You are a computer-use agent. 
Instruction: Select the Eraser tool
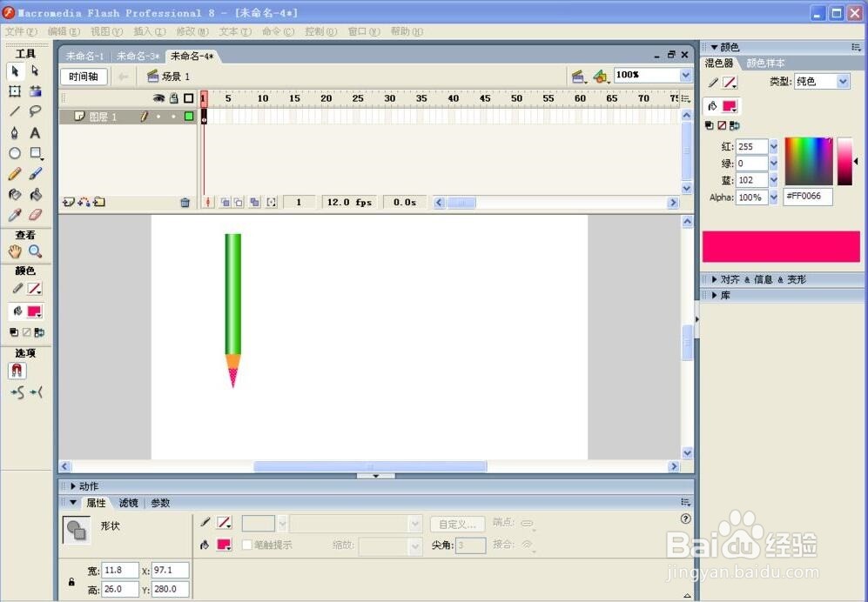pyautogui.click(x=36, y=215)
